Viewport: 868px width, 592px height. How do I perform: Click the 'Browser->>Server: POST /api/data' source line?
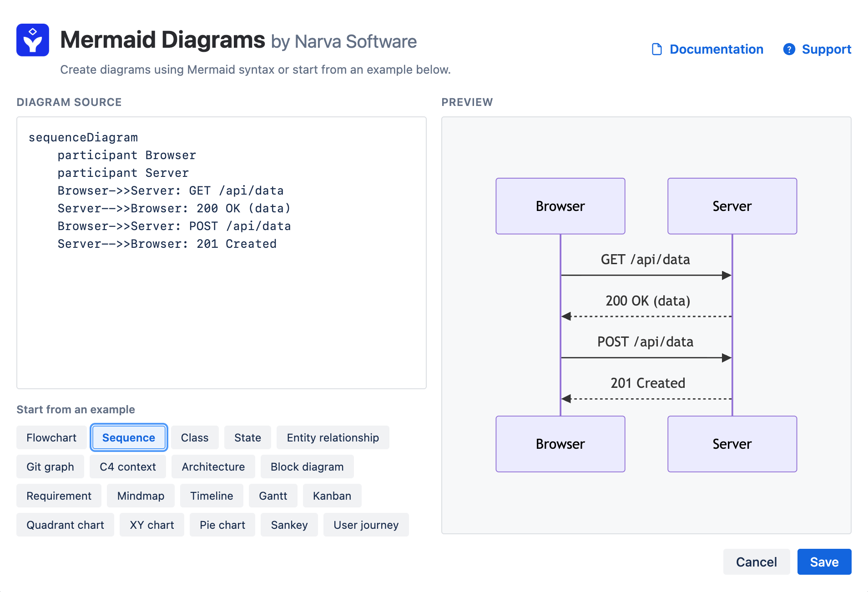(174, 226)
